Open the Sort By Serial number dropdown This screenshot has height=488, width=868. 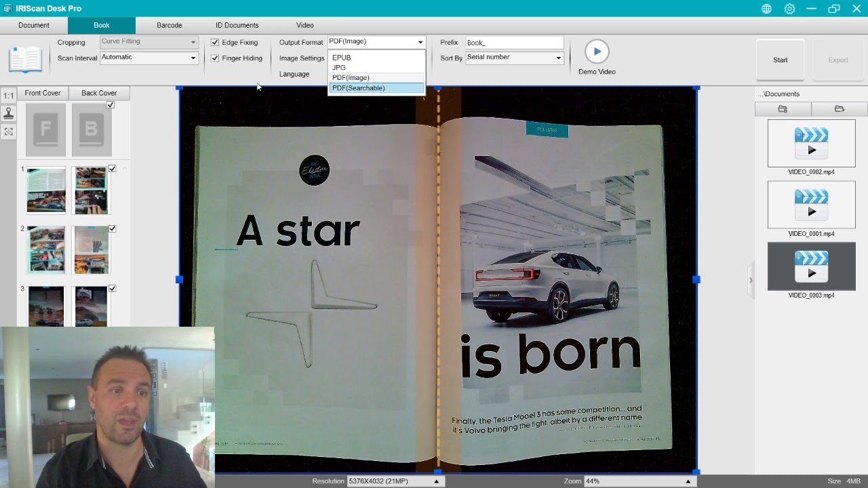pyautogui.click(x=514, y=58)
